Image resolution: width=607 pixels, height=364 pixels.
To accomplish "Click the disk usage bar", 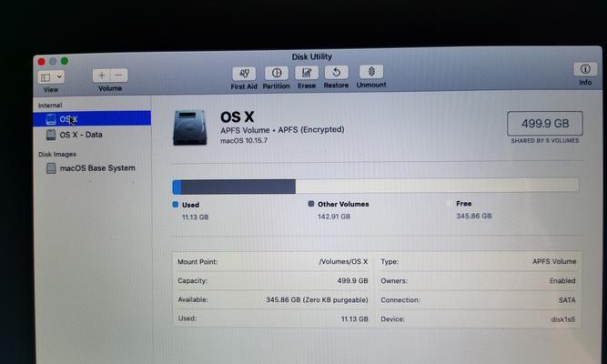I will pyautogui.click(x=375, y=187).
